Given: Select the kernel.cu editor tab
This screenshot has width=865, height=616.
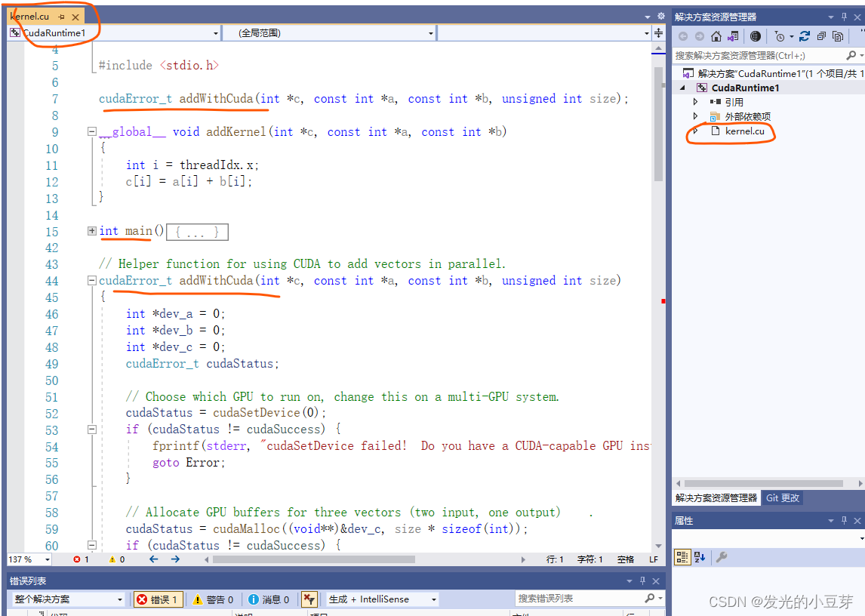Looking at the screenshot, I should click(x=29, y=17).
